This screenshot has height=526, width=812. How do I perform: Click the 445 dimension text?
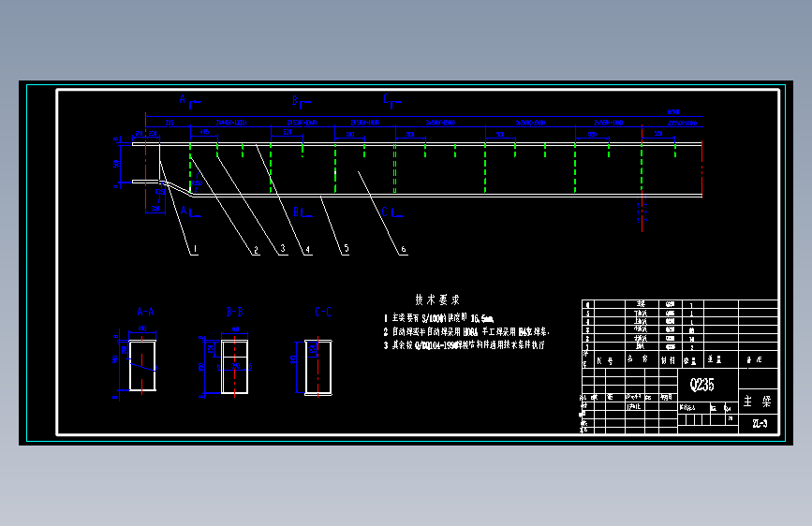(x=204, y=132)
